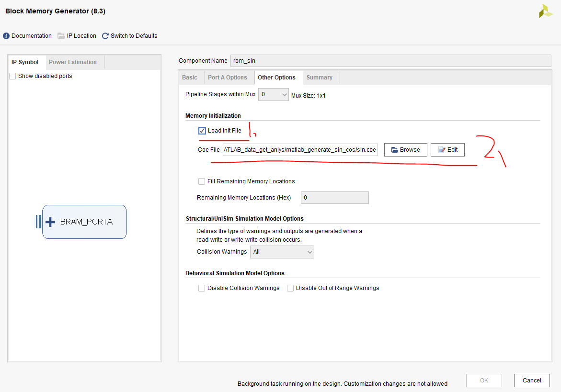Viewport: 561px width, 392px height.
Task: Uncheck the Load Init File checkbox
Action: pyautogui.click(x=202, y=131)
